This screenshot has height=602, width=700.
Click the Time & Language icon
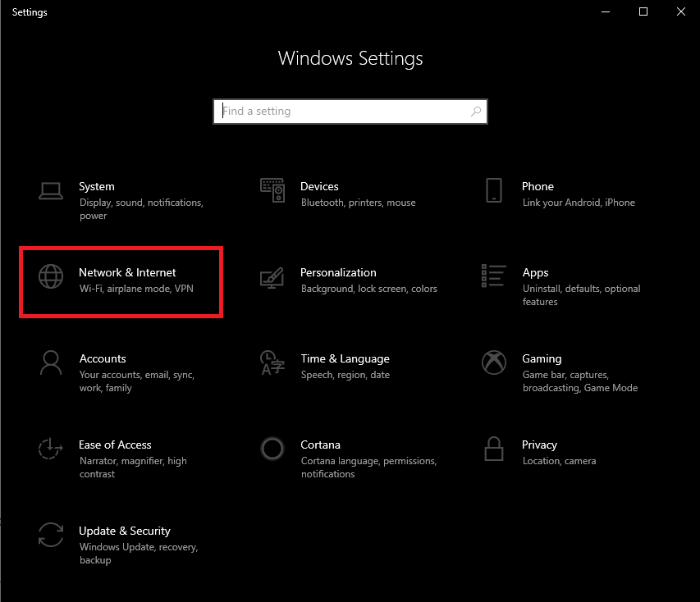coord(272,363)
